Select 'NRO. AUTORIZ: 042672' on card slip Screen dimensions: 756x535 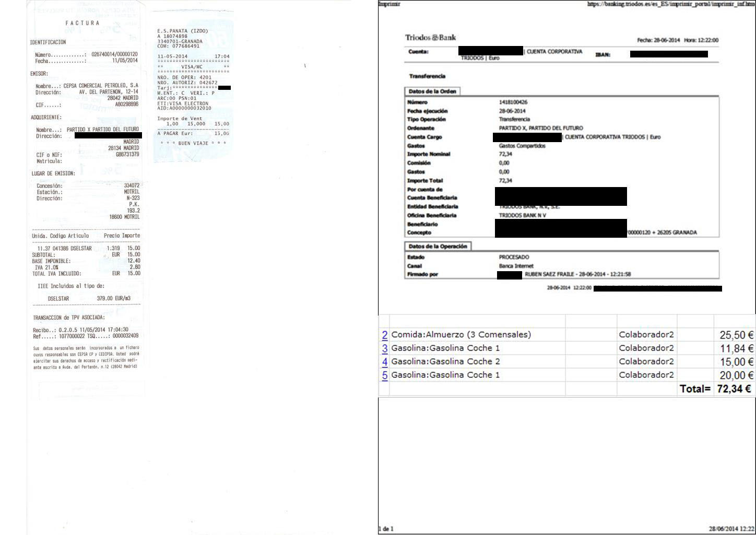tap(187, 83)
